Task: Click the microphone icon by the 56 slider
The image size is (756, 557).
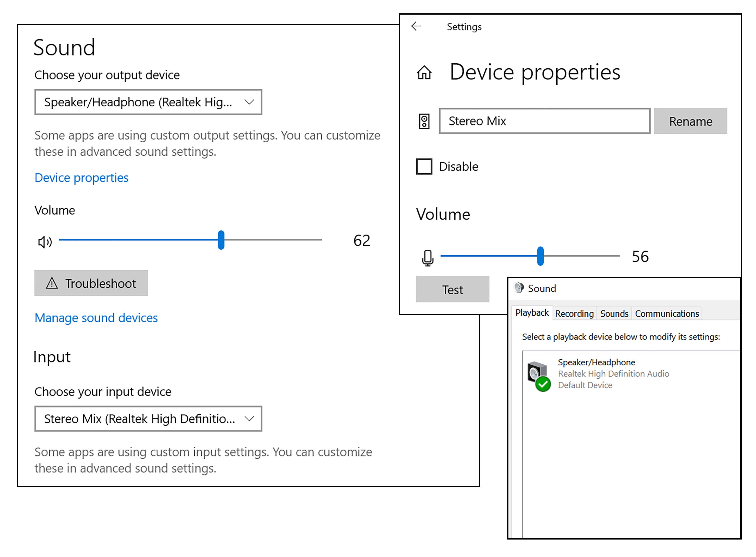Action: (427, 258)
